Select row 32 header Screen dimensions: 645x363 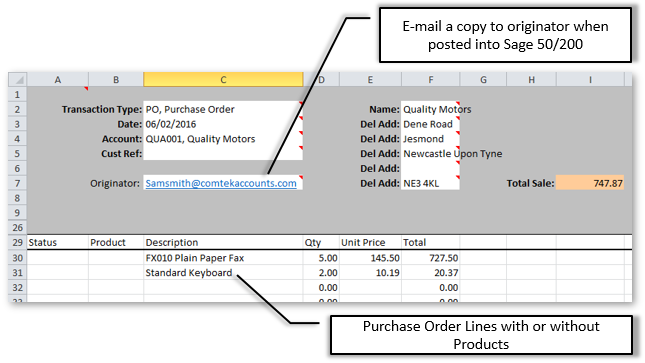[x=18, y=287]
